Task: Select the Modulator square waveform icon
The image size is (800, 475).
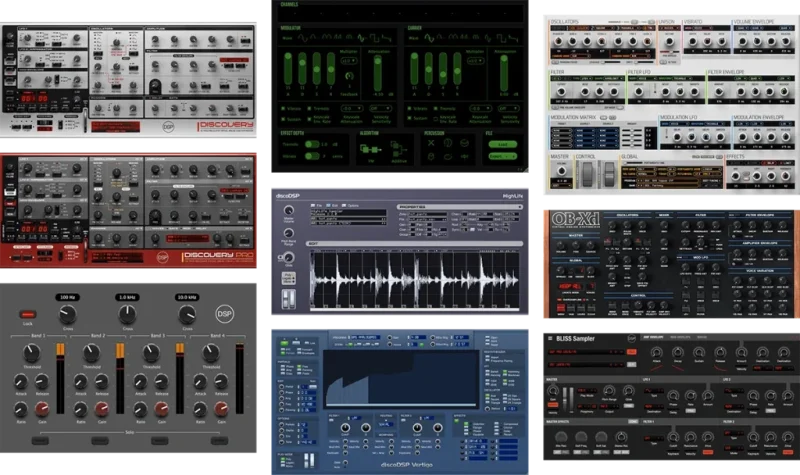Action: [x=374, y=38]
